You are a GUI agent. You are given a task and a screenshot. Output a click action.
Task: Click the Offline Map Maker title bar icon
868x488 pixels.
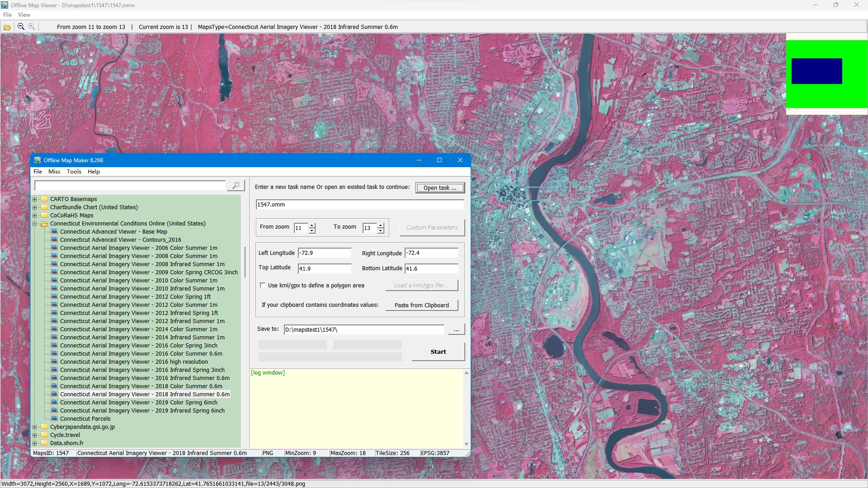point(38,160)
